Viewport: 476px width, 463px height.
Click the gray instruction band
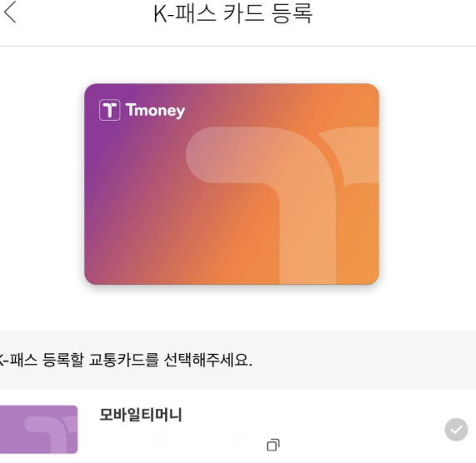point(238,360)
